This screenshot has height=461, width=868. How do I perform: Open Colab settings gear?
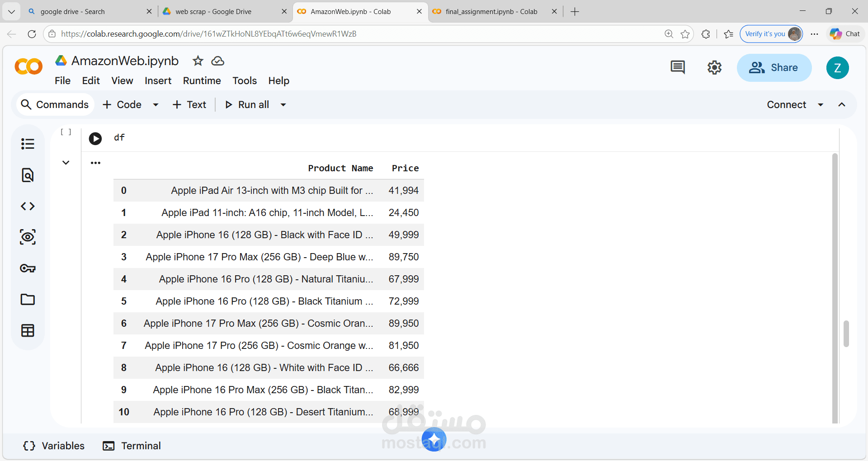click(714, 67)
